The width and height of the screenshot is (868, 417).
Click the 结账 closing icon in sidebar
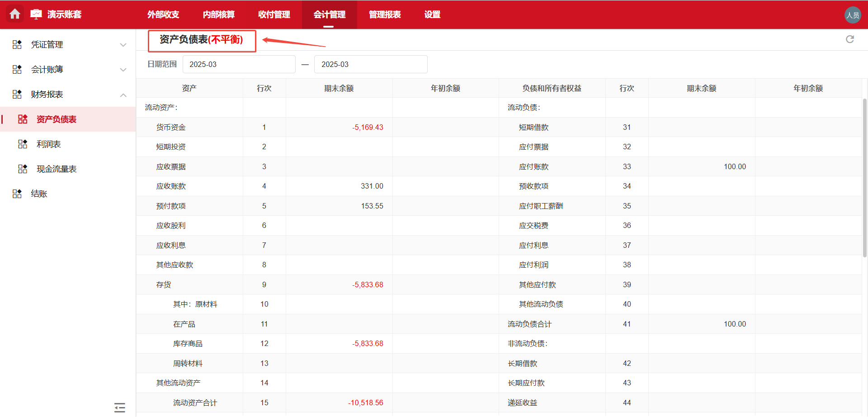(17, 193)
